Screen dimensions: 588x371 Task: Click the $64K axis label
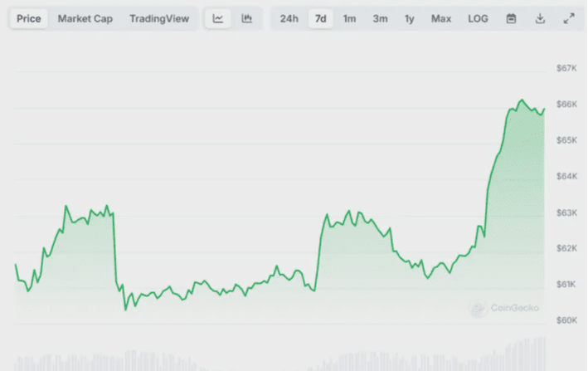tap(566, 176)
